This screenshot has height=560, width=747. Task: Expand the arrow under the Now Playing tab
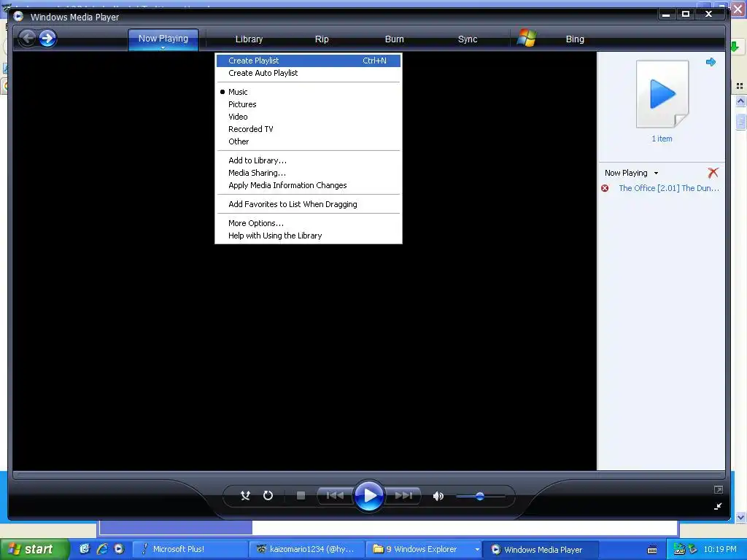coord(163,48)
